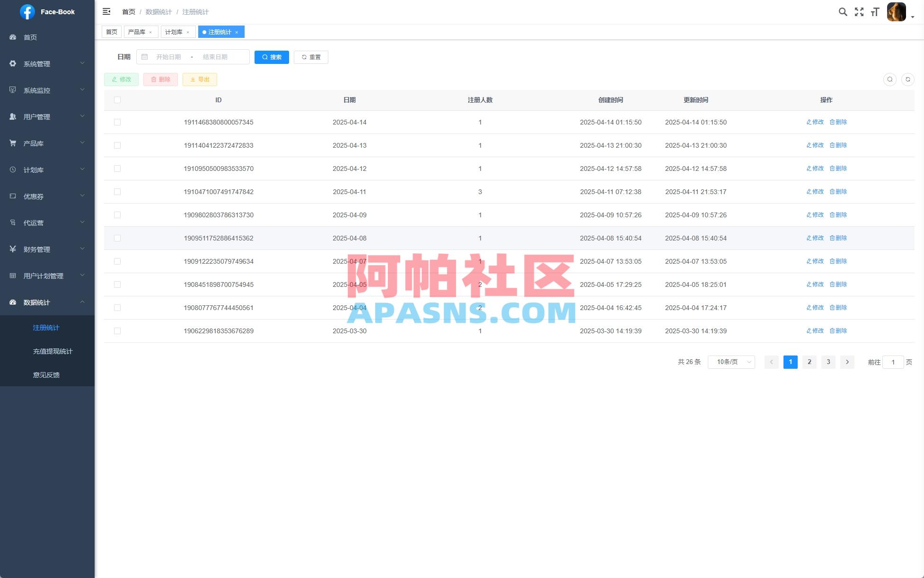Open 10条/页 page size dropdown
Screen dimensions: 924x578
(x=731, y=362)
